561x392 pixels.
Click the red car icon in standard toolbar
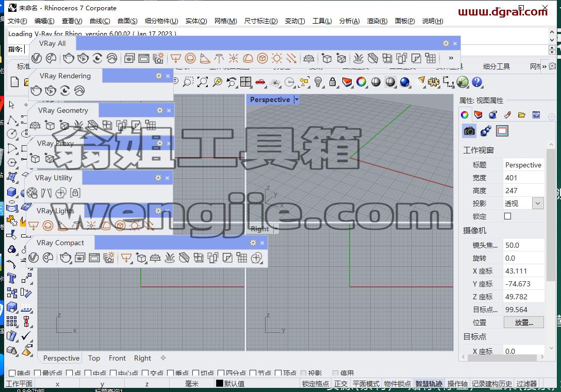click(260, 82)
